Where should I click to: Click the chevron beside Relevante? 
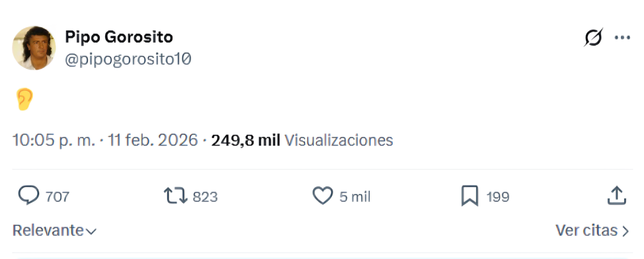(91, 231)
